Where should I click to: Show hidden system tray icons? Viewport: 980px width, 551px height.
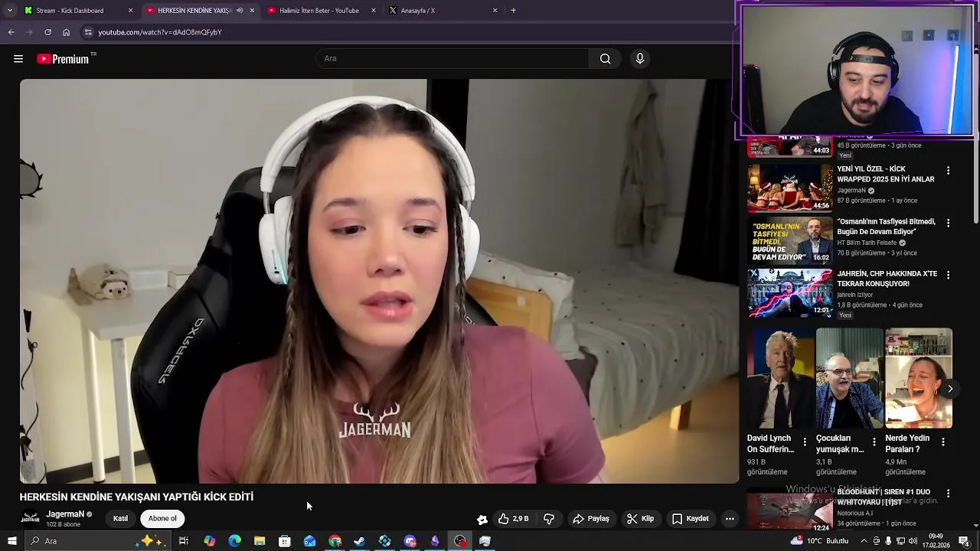pos(864,541)
